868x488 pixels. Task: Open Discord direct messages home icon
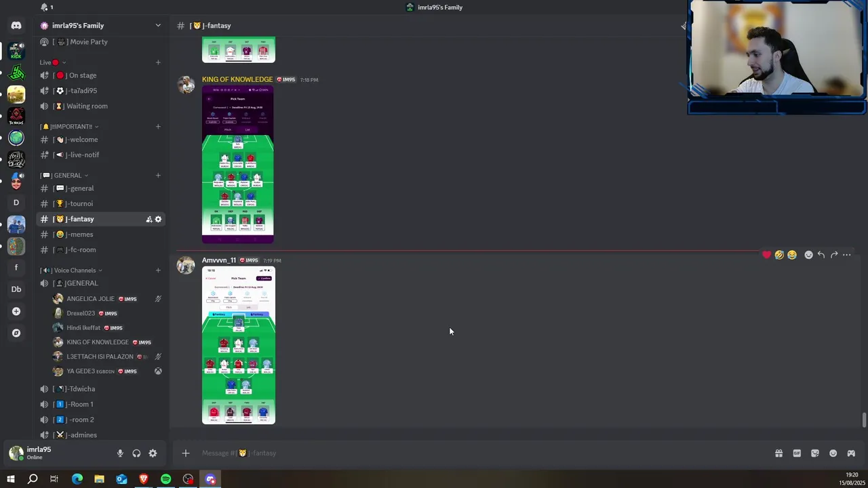[16, 26]
